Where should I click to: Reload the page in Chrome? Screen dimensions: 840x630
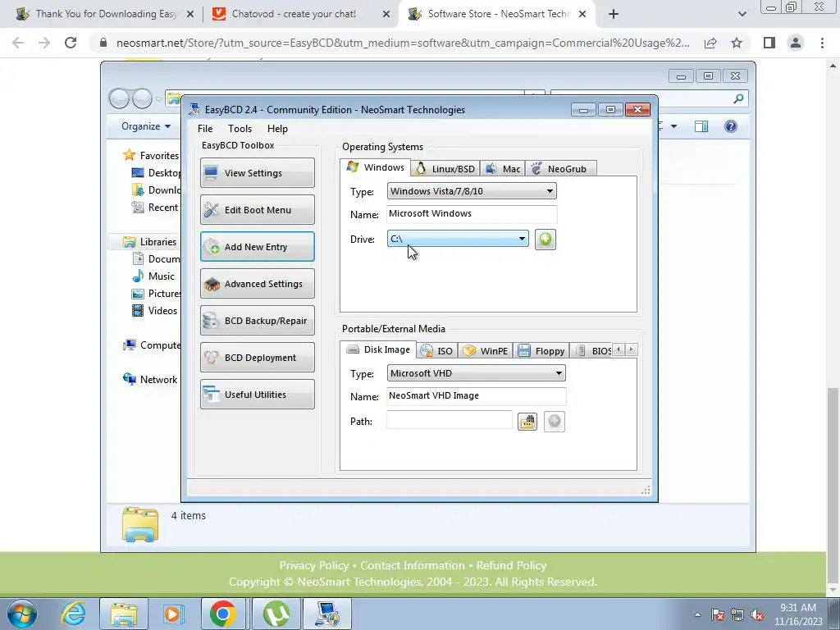point(71,43)
